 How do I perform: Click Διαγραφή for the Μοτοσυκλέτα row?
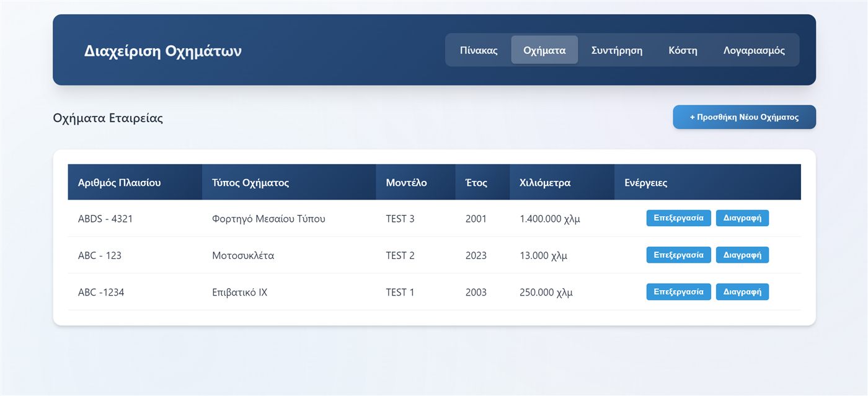click(742, 255)
